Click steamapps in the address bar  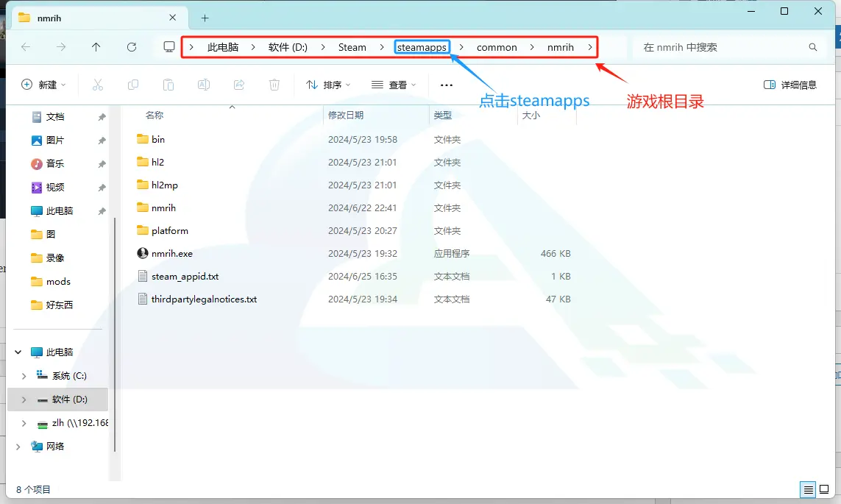422,47
